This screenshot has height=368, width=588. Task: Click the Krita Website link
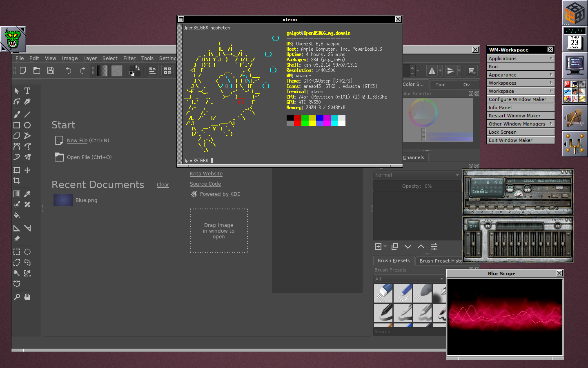coord(206,174)
